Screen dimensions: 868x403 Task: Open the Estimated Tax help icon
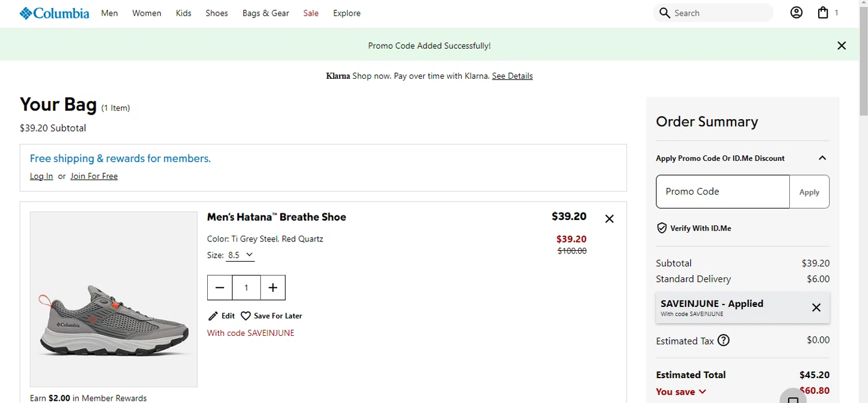click(723, 340)
